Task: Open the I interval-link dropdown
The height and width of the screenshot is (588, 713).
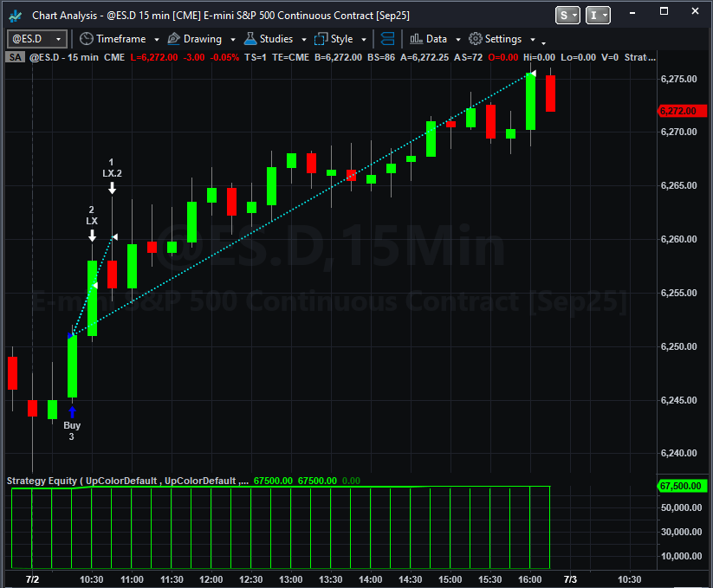Action: click(598, 16)
